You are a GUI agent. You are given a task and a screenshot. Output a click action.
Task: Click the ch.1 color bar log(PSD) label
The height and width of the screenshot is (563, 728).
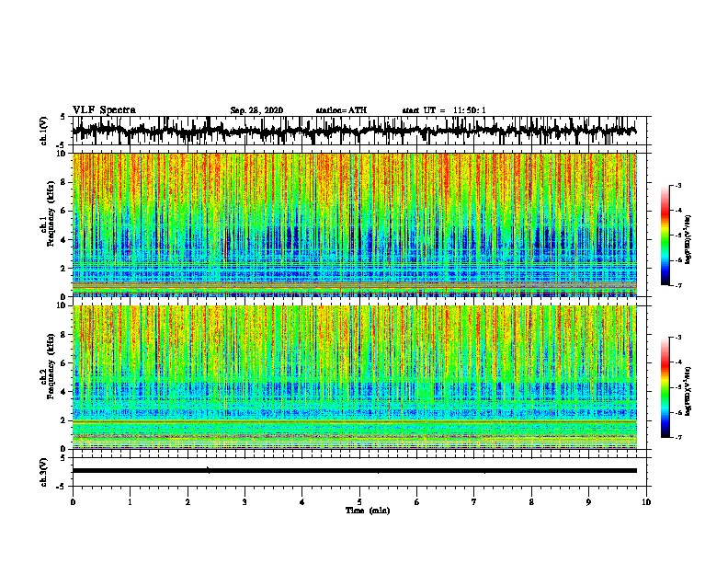[x=688, y=238]
